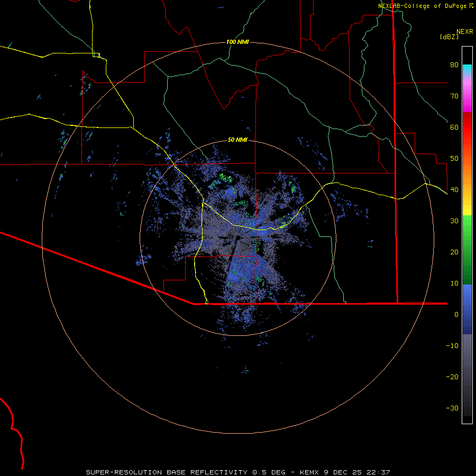476x476 pixels.
Task: Click the red 60 dBZ color band
Action: tap(467, 127)
